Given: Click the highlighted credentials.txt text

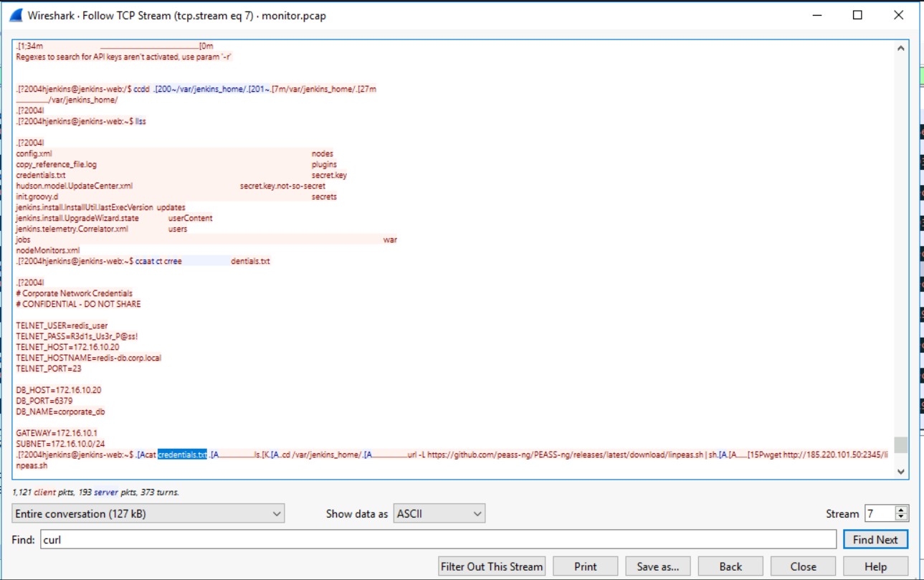Looking at the screenshot, I should [182, 455].
